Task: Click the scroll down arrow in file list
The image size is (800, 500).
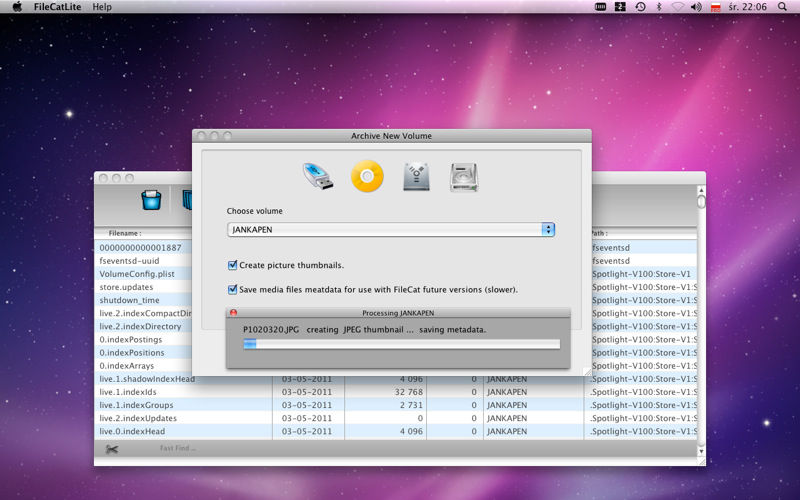Action: tap(701, 451)
